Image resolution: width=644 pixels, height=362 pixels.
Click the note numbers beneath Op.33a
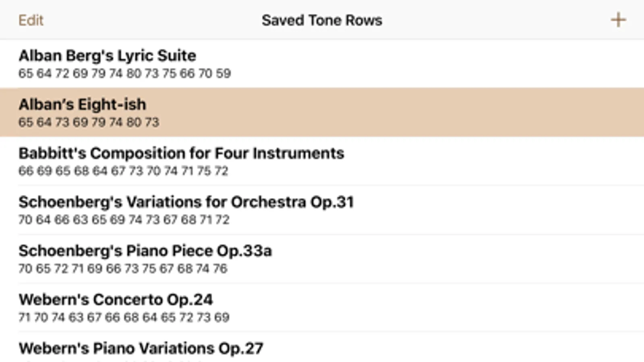(123, 269)
